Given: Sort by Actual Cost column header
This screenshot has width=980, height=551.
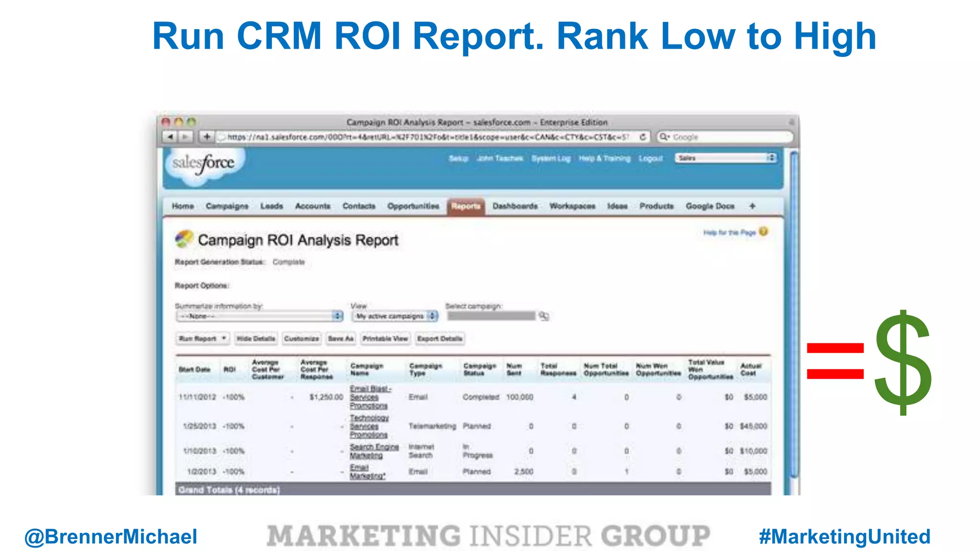Looking at the screenshot, I should (751, 369).
